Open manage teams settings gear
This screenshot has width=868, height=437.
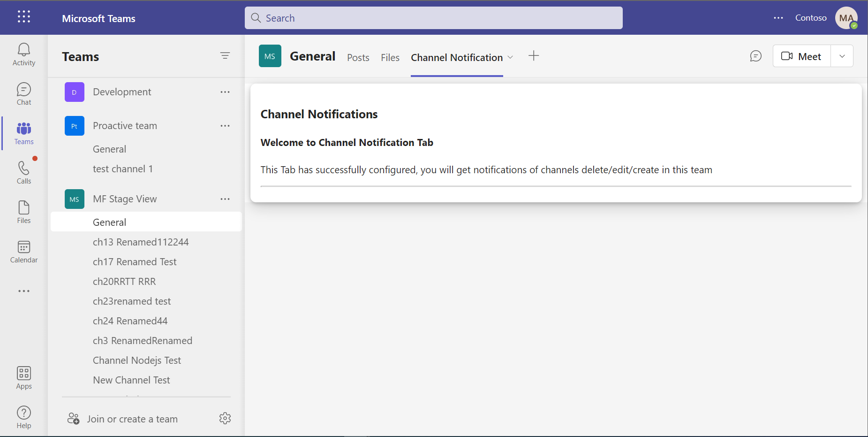coord(225,418)
